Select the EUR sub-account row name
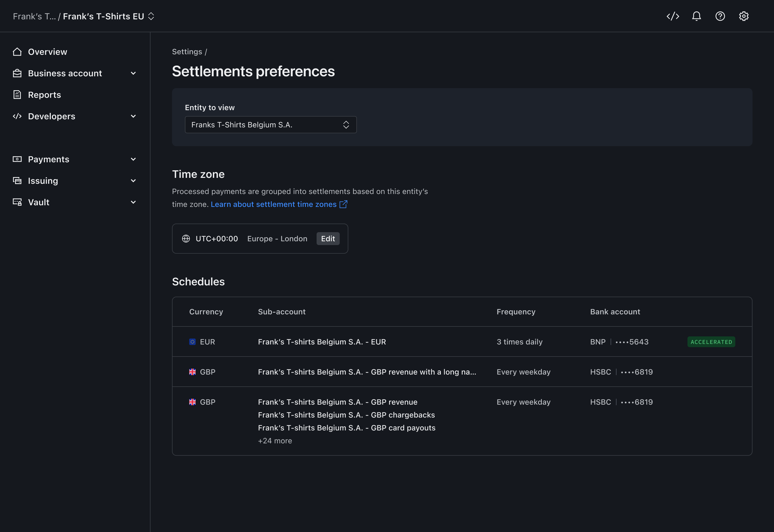 click(322, 342)
